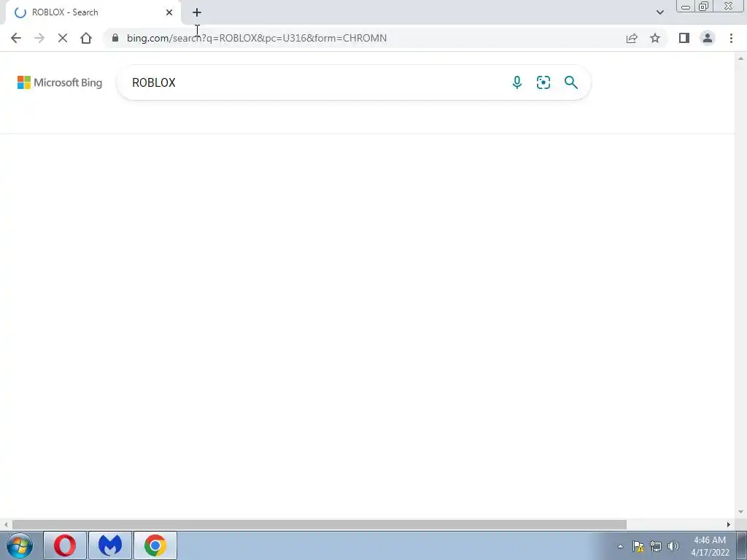Image resolution: width=747 pixels, height=560 pixels.
Task: Go to the browser home page
Action: (86, 38)
